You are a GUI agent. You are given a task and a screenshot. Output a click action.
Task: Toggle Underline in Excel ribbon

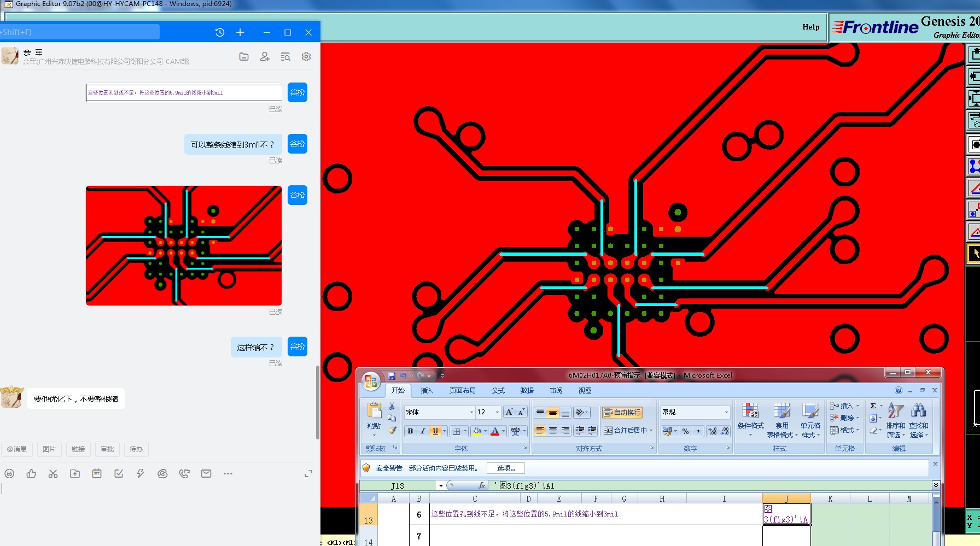[435, 431]
